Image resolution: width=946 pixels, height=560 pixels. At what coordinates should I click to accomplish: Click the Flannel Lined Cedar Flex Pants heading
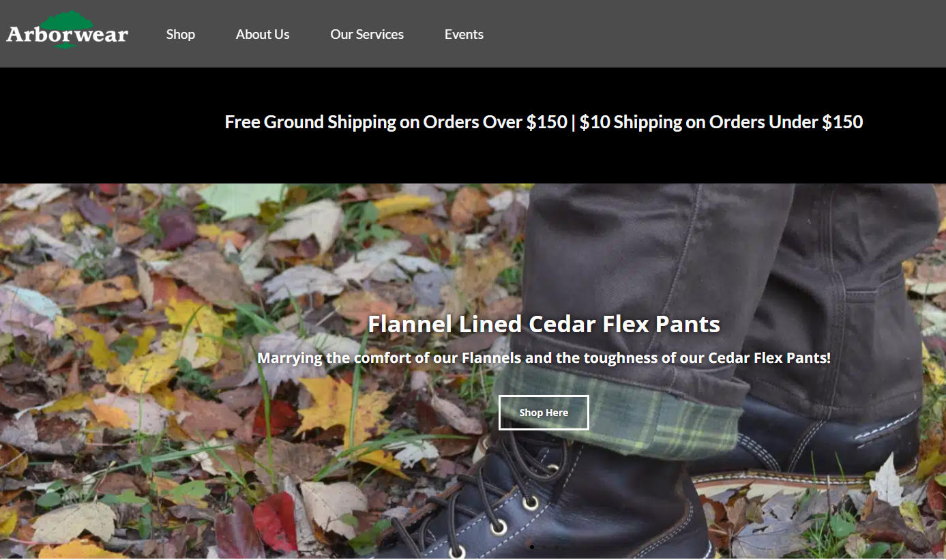544,323
